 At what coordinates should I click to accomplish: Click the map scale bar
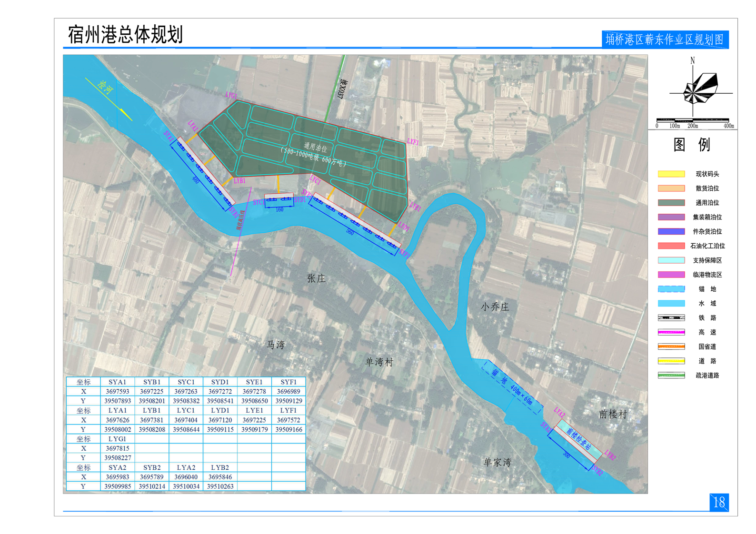tap(692, 120)
